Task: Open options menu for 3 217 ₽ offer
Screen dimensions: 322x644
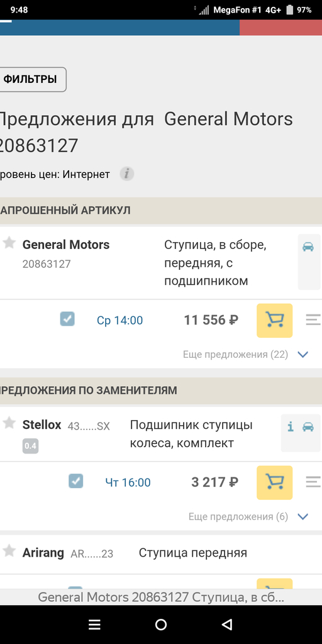Action: pyautogui.click(x=313, y=482)
